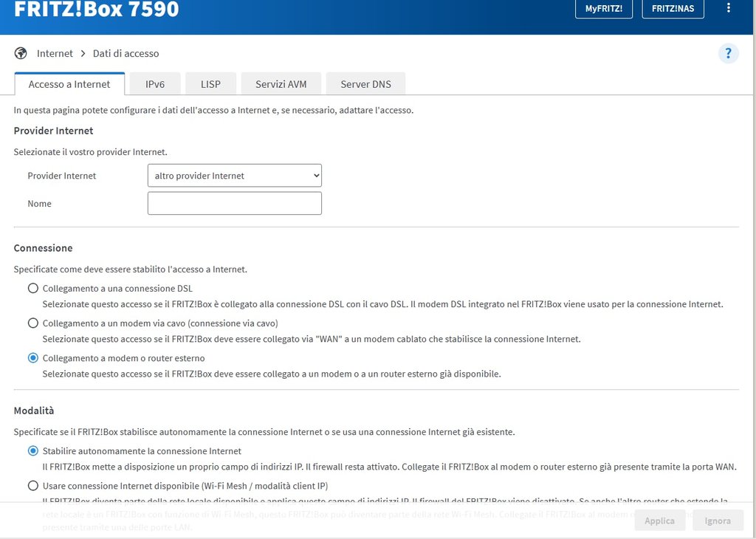Open the MyFRITZ! page

click(x=604, y=9)
